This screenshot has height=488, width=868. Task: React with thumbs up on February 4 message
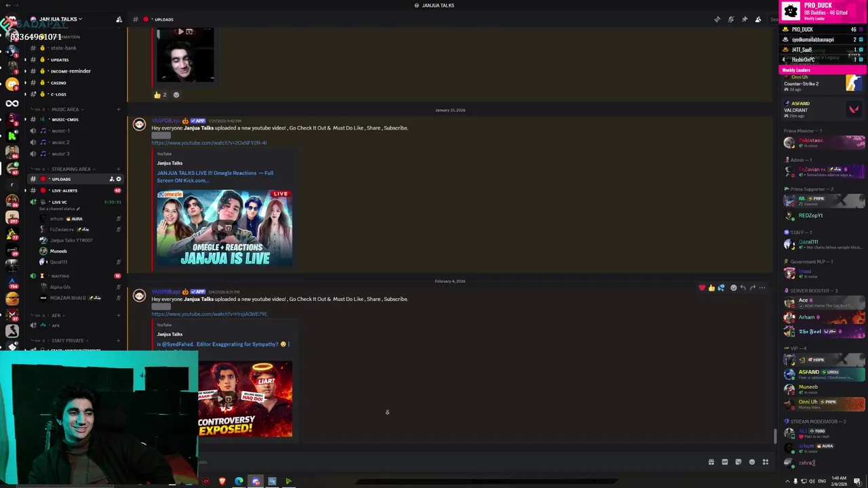pyautogui.click(x=711, y=288)
